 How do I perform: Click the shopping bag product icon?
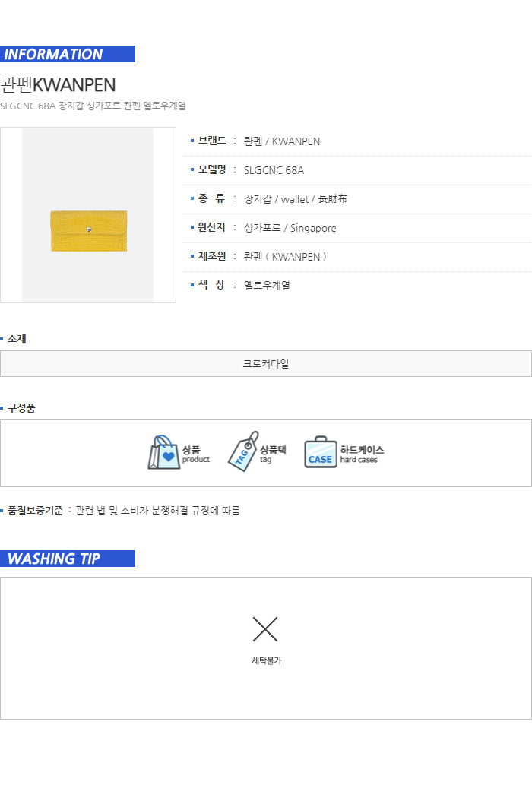coord(163,453)
